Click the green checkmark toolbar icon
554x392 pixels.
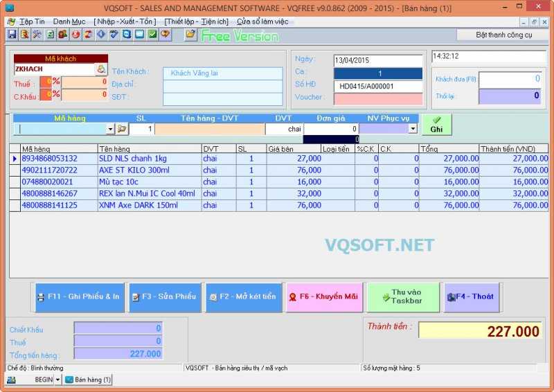152,34
